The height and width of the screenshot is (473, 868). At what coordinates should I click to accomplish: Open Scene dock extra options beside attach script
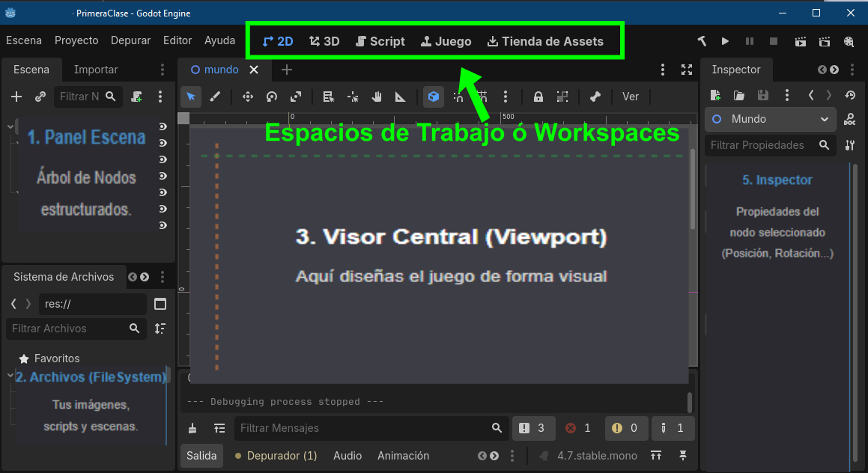160,97
